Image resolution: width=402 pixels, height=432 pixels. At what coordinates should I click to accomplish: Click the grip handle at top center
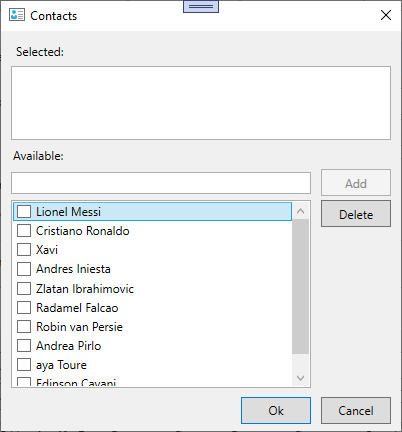(x=201, y=6)
